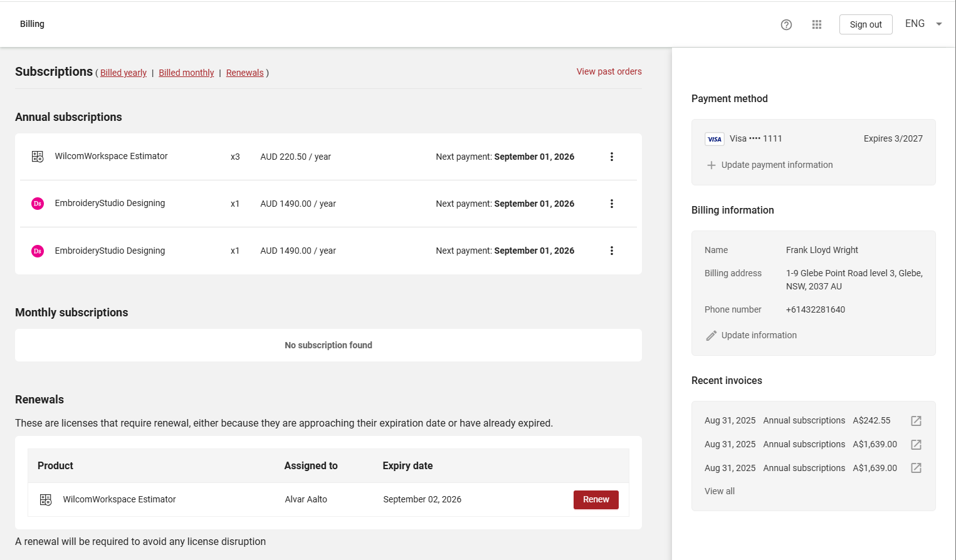956x560 pixels.
Task: Click Expires 3/2027 text
Action: point(893,138)
